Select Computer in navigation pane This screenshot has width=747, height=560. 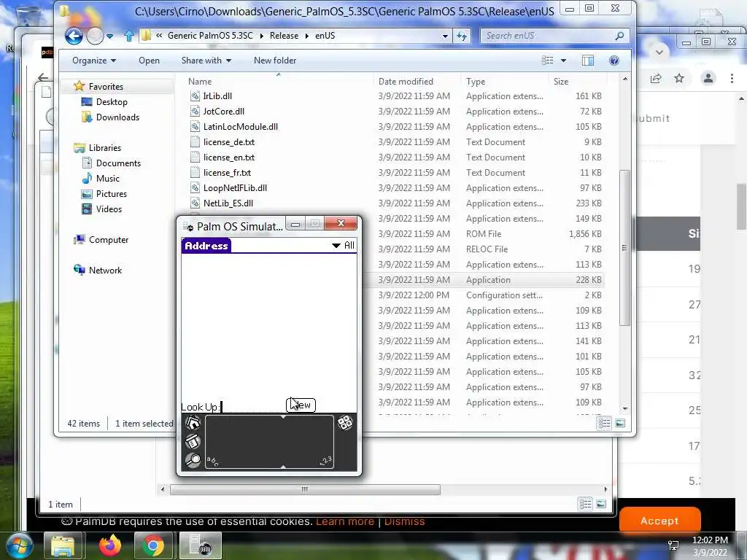click(109, 239)
